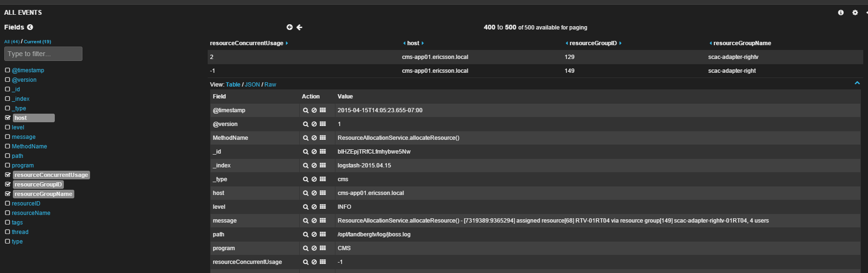Click the All (44) fields link
Viewport: 868px width, 273px height.
[12, 42]
